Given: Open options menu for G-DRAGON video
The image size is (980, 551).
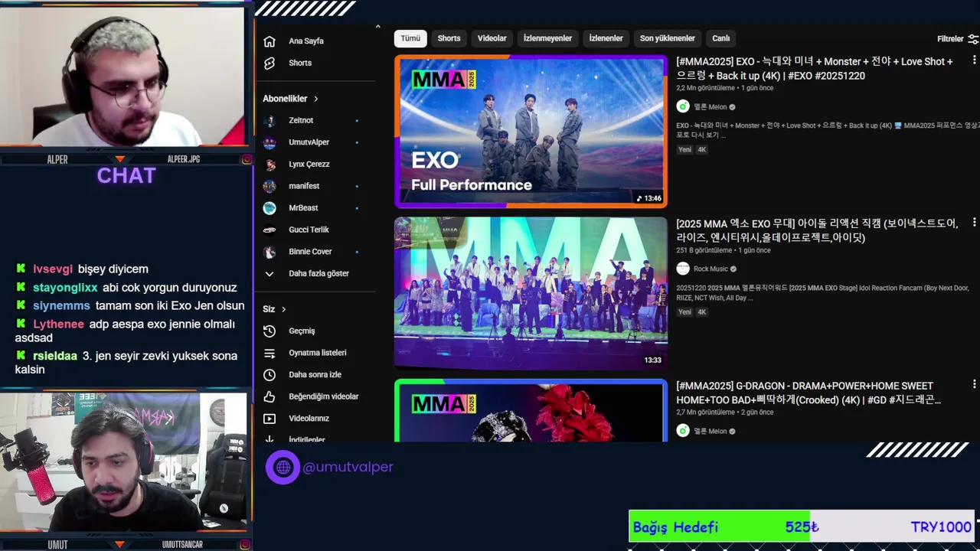Looking at the screenshot, I should point(974,384).
